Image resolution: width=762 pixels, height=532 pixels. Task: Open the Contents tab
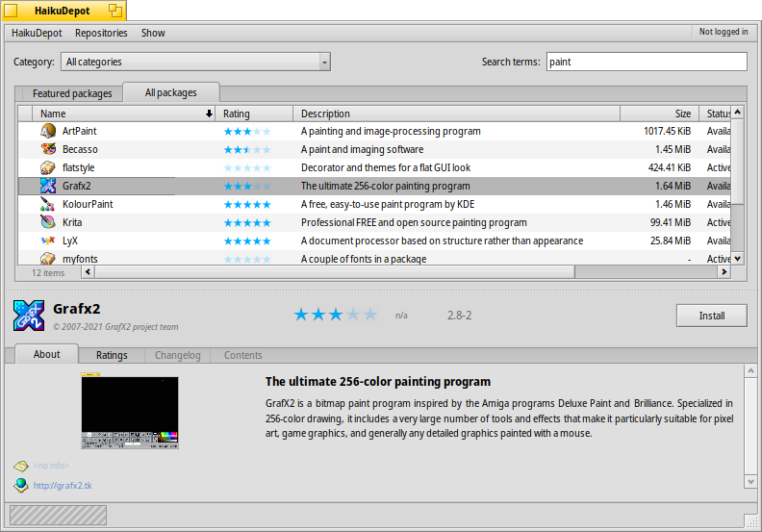point(243,355)
